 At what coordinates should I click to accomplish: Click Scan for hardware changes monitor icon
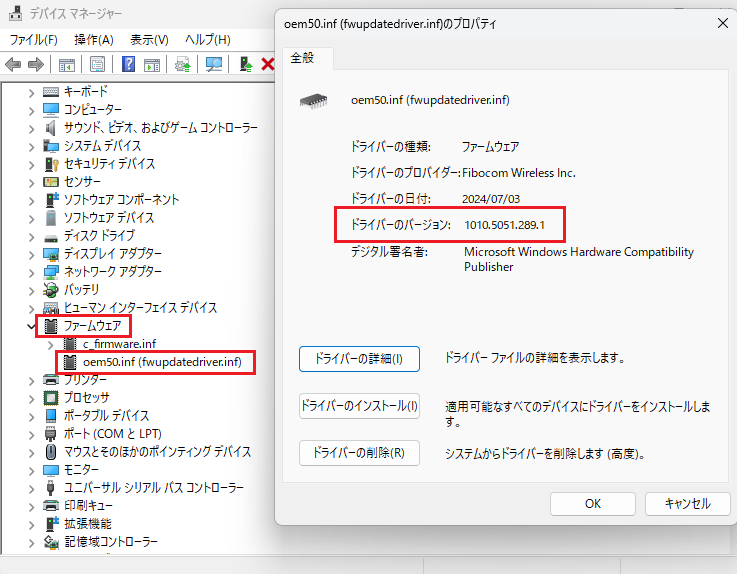click(214, 64)
